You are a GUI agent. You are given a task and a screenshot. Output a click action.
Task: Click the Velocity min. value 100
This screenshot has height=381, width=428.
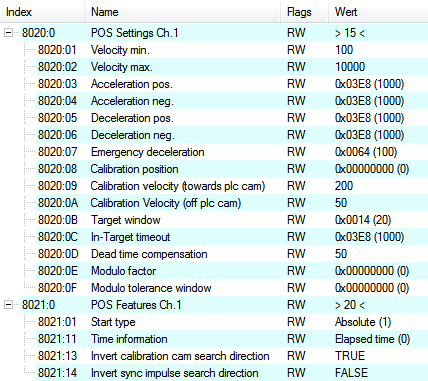tap(344, 50)
